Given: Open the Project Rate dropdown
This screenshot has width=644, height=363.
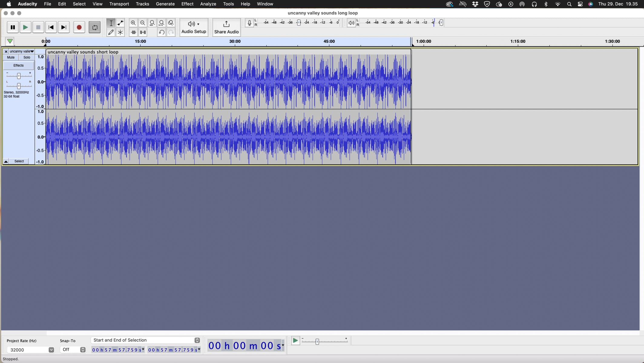Looking at the screenshot, I should (51, 350).
